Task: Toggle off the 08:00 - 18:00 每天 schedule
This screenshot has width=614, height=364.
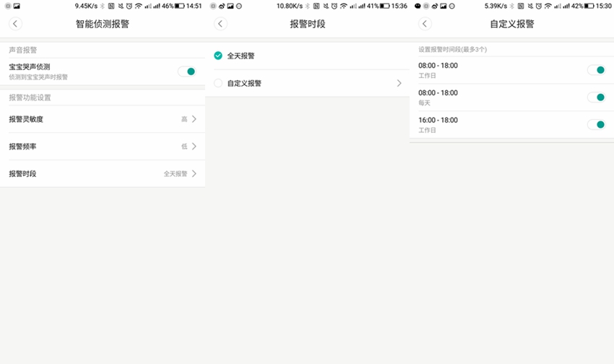Action: pos(596,97)
